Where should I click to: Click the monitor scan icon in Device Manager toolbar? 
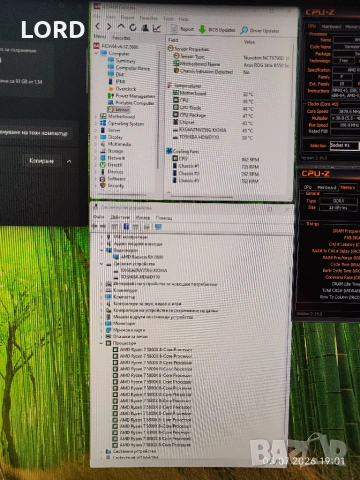coord(158,227)
